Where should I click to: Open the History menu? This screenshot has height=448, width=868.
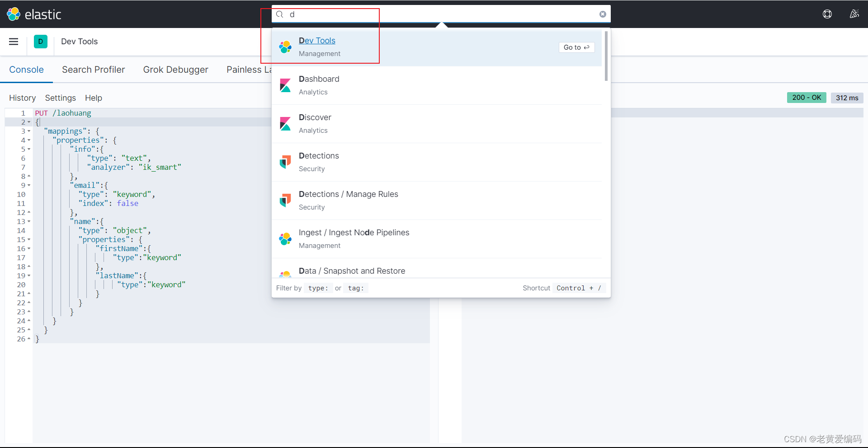point(22,98)
